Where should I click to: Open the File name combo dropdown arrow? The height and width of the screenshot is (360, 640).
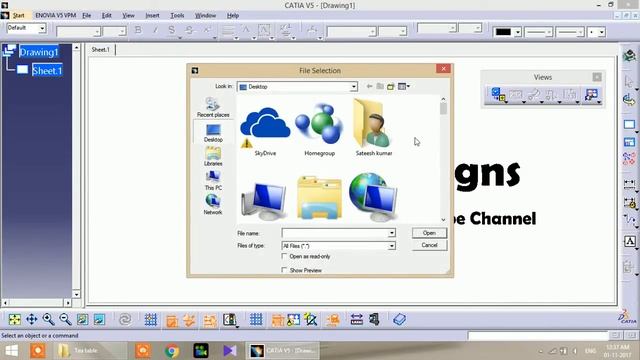(x=391, y=233)
